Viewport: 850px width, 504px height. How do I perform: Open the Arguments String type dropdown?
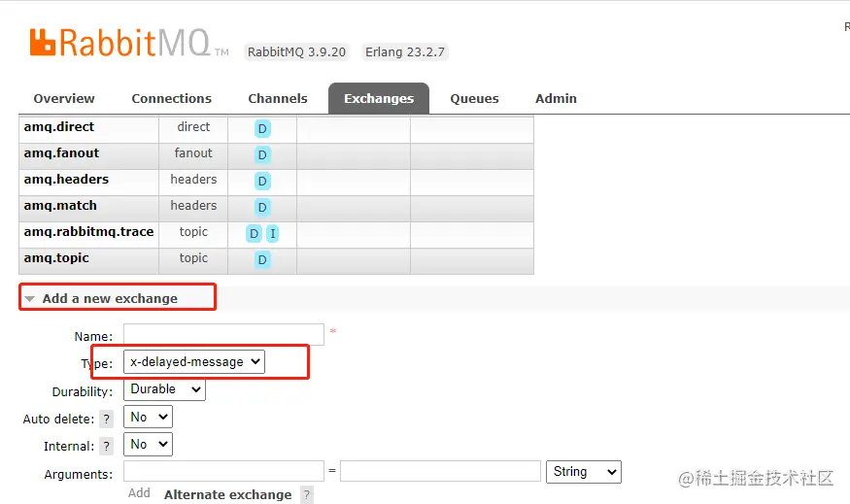click(584, 472)
